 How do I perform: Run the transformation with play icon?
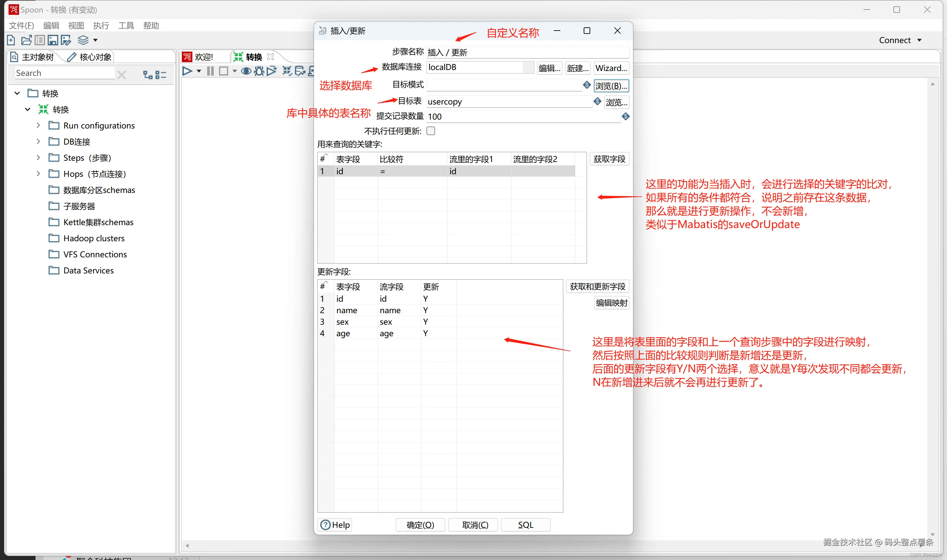(x=187, y=71)
